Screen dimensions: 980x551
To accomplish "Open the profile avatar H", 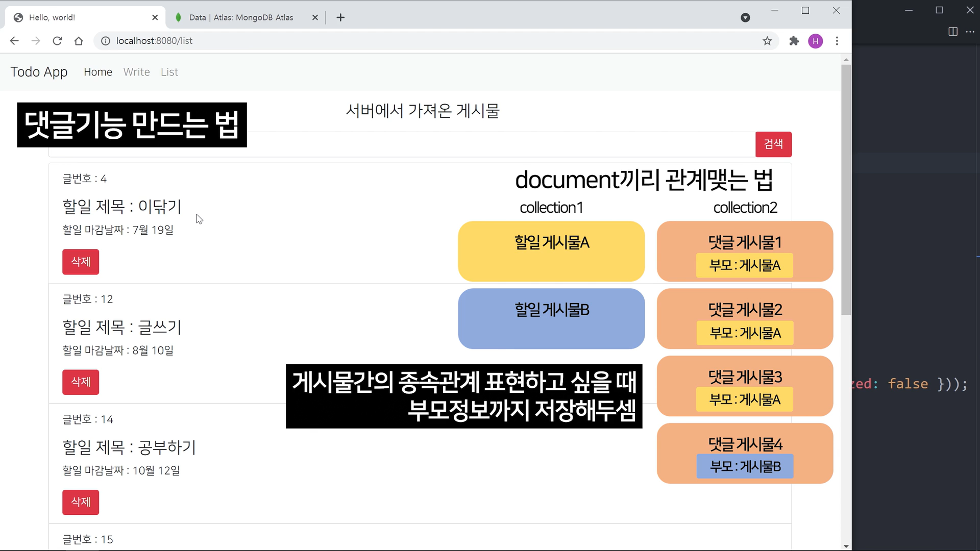I will 815,41.
